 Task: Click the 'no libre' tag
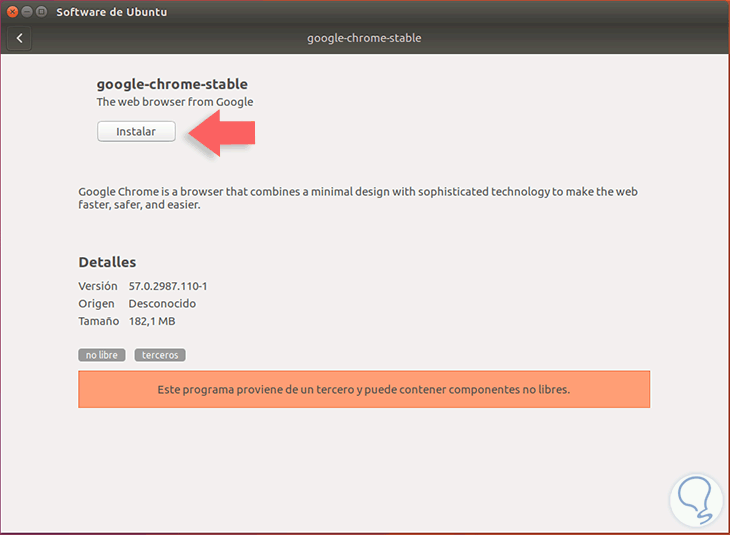tap(101, 355)
